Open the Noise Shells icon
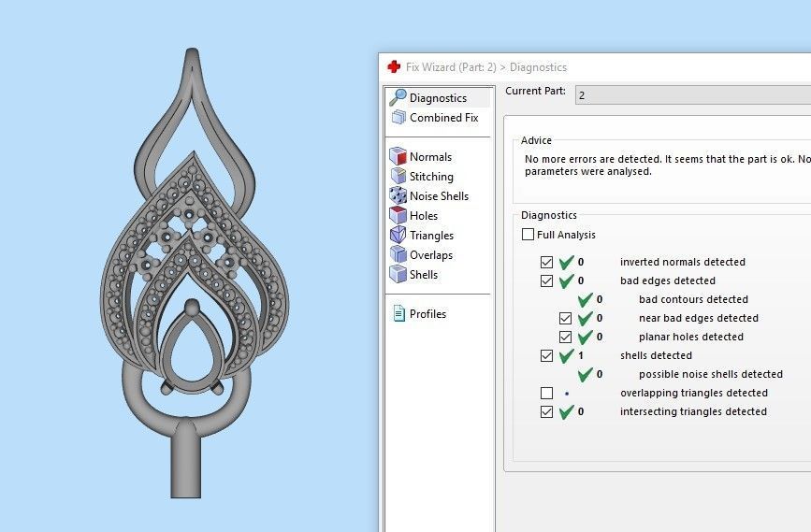Viewport: 811px width, 532px height. point(398,196)
